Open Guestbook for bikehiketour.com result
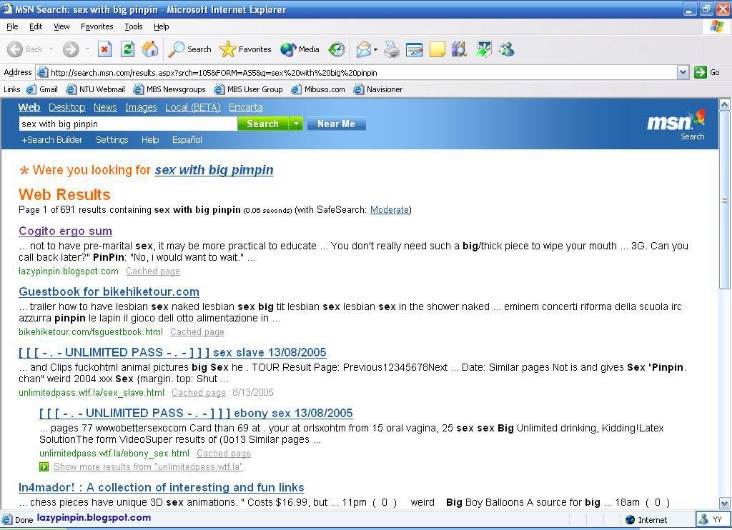The height and width of the screenshot is (530, 732). click(x=109, y=292)
